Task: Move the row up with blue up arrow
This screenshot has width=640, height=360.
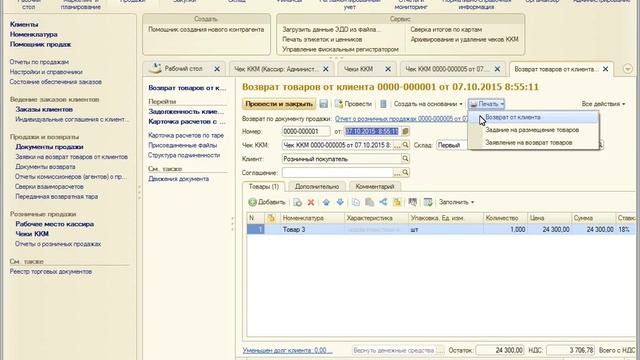Action: pyautogui.click(x=326, y=202)
